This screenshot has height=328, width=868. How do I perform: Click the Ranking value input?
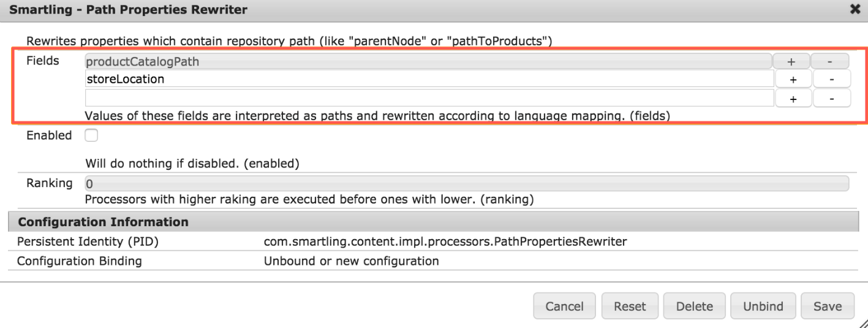(466, 183)
